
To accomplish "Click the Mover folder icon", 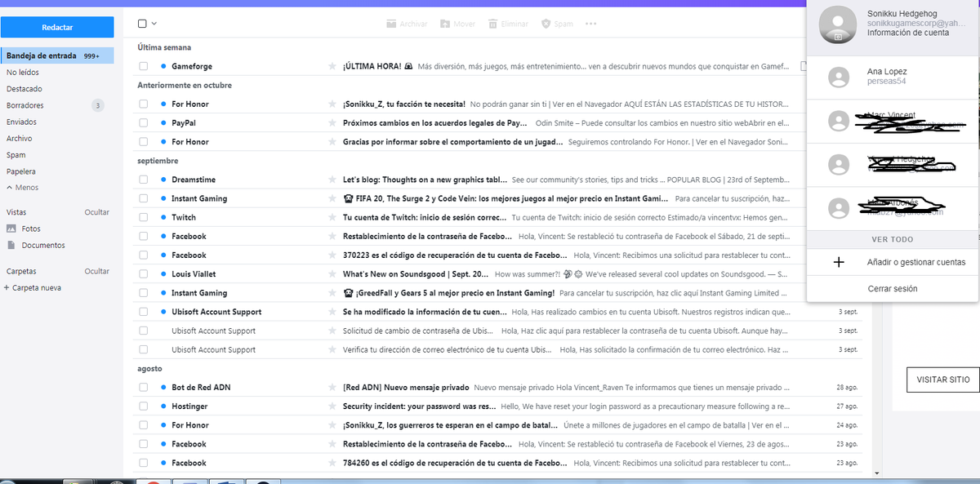I will pos(445,24).
